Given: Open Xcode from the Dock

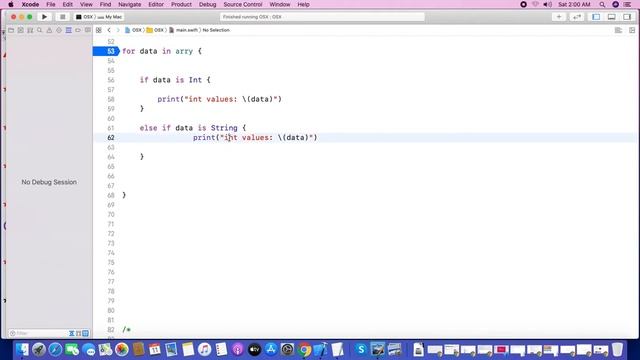Looking at the screenshot, I should (x=320, y=350).
